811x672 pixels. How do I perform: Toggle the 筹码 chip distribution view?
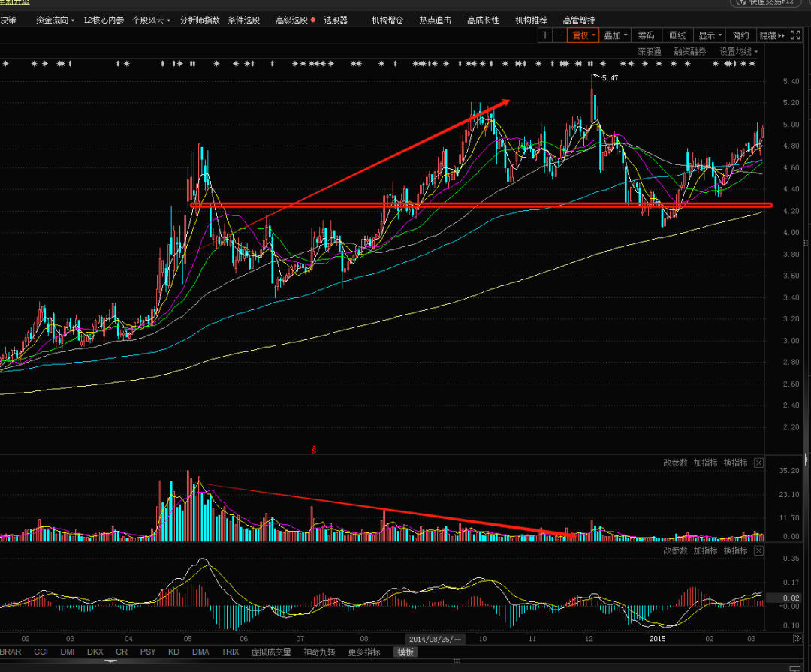[x=646, y=35]
